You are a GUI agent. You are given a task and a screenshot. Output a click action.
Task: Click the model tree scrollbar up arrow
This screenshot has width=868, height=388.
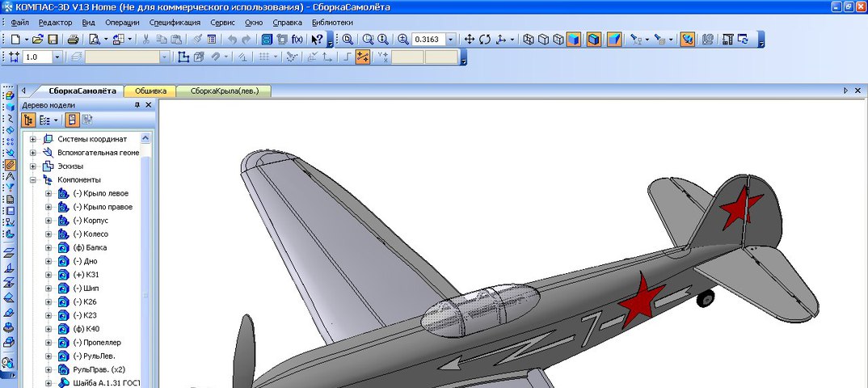tap(145, 138)
